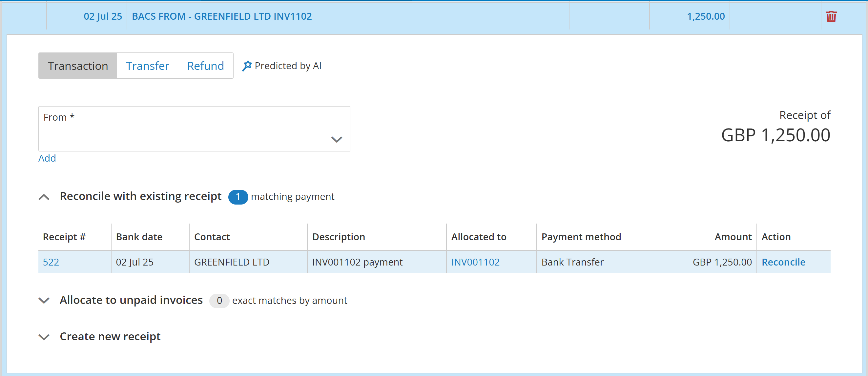
Task: Click the 1,250.00 bank line amount
Action: point(706,16)
